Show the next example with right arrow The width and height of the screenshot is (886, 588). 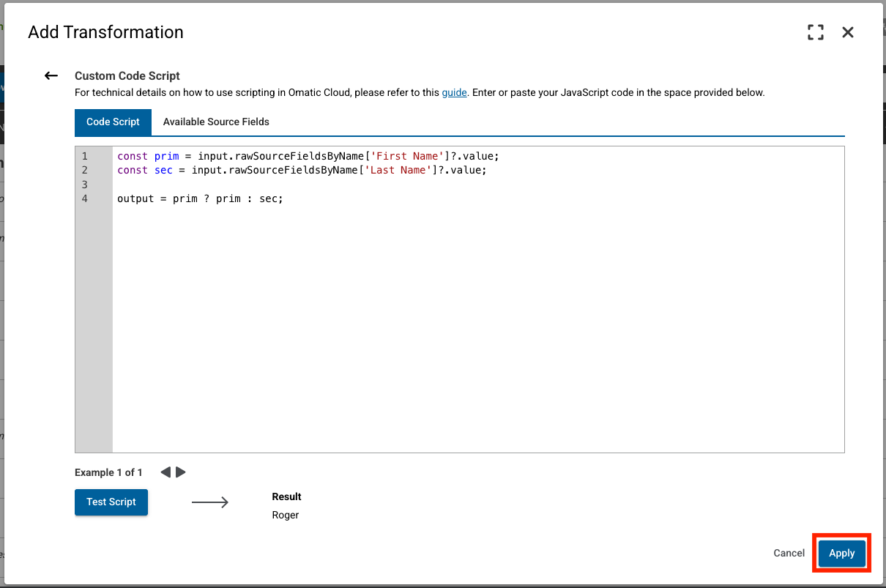pos(181,472)
